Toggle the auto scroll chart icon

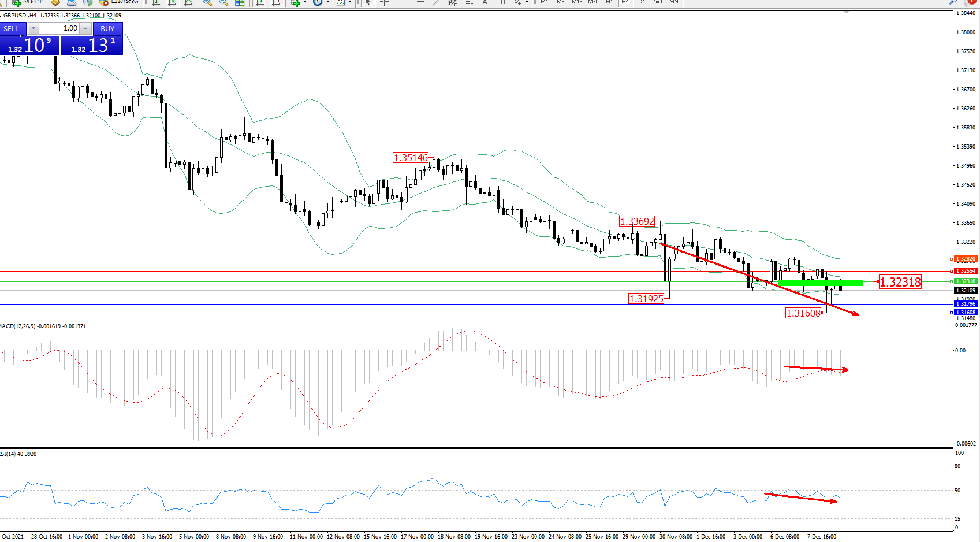[x=260, y=2]
